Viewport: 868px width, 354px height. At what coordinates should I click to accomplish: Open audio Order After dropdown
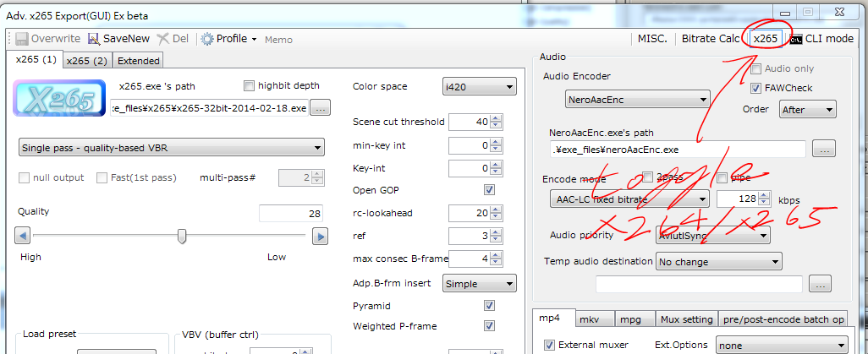[x=808, y=110]
